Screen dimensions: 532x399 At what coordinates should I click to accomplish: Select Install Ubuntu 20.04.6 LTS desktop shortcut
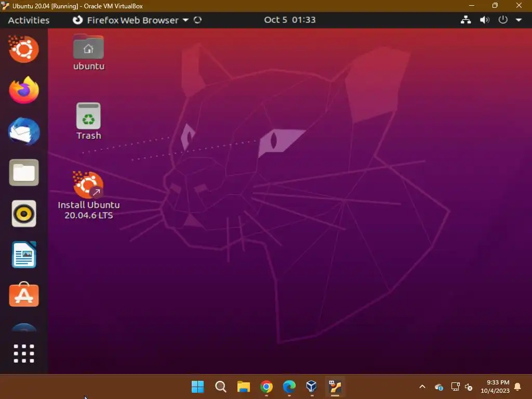pos(88,195)
